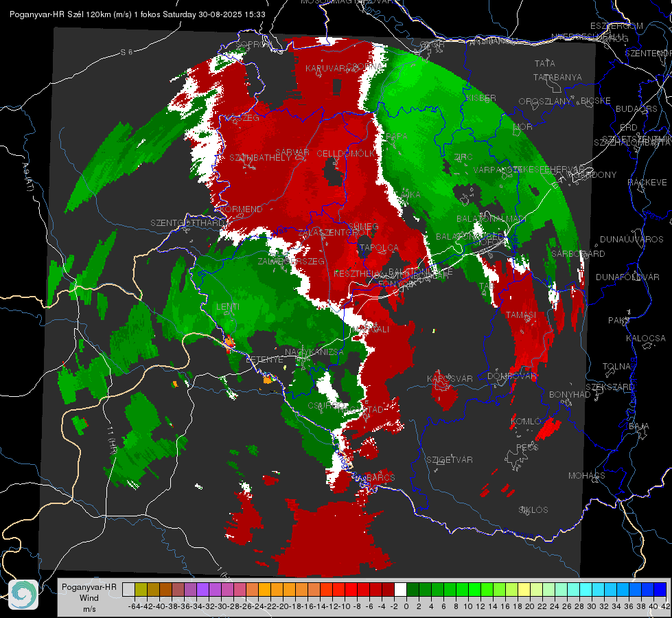Click the 'LETENYE' city label
Image resolution: width=672 pixels, height=618 pixels.
264,359
